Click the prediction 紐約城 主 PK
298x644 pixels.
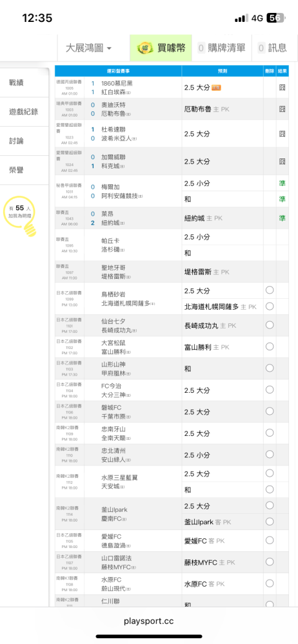203,218
